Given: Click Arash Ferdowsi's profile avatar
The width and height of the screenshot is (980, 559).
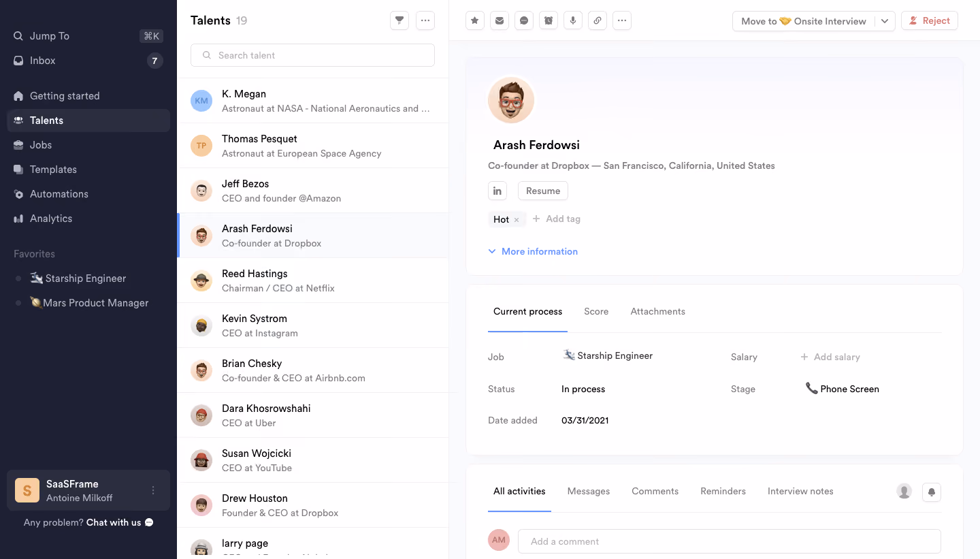Looking at the screenshot, I should (x=511, y=100).
